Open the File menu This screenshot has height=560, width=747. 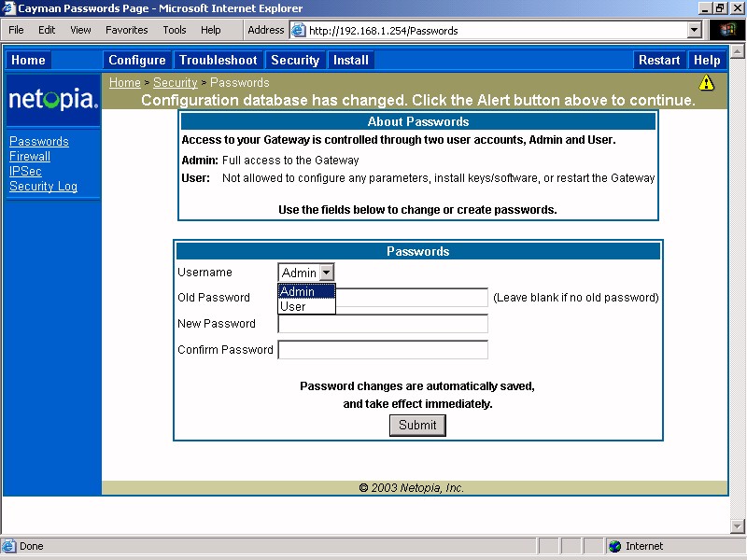pyautogui.click(x=16, y=30)
